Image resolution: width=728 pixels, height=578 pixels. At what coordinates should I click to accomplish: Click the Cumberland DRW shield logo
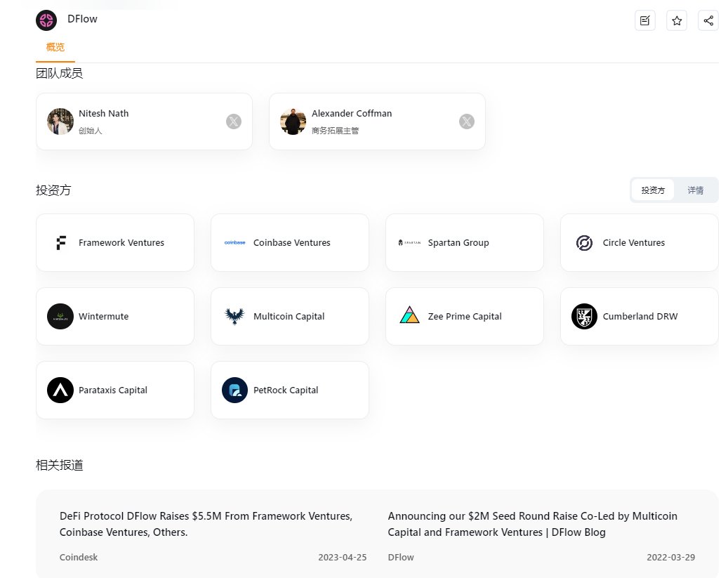pos(584,317)
